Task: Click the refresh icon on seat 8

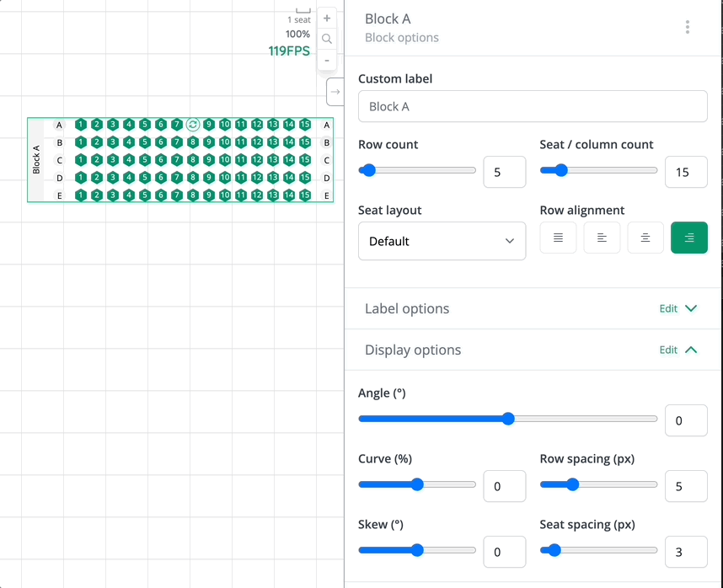Action: (x=193, y=124)
